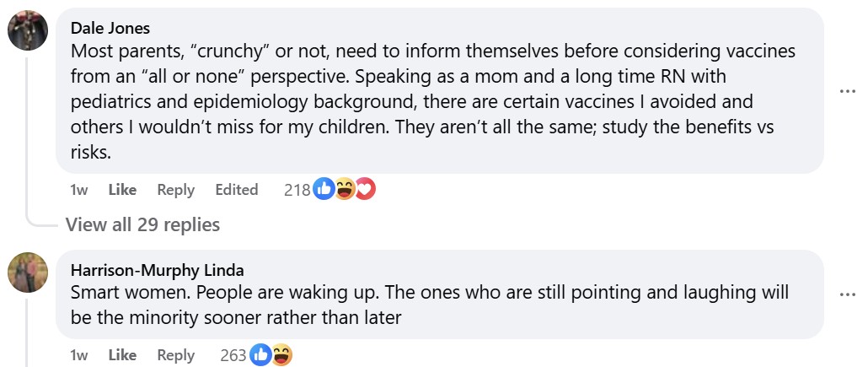Reply to Dale Jones's comment
The height and width of the screenshot is (367, 868).
175,190
